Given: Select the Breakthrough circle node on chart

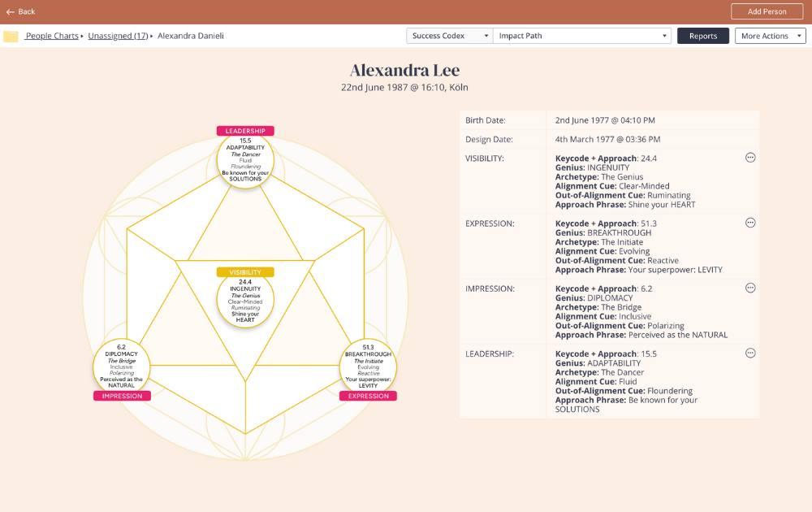Looking at the screenshot, I should click(x=368, y=367).
